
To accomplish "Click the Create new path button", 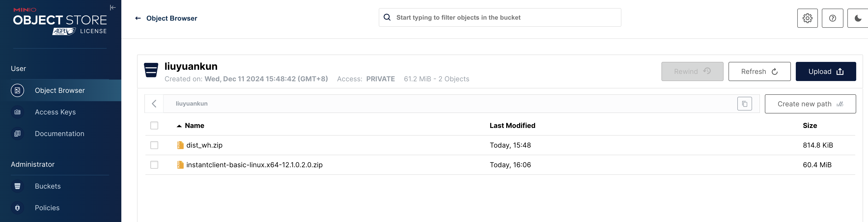I will coord(810,104).
